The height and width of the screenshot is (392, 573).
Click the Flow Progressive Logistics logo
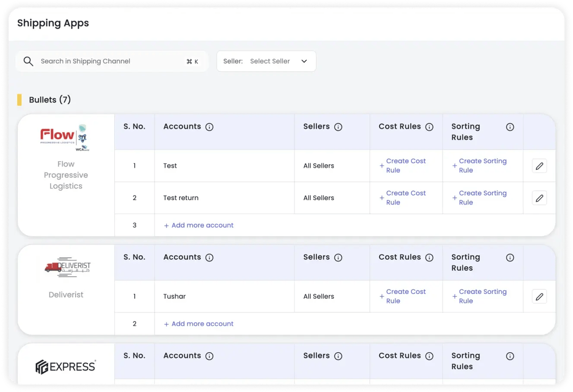point(64,137)
